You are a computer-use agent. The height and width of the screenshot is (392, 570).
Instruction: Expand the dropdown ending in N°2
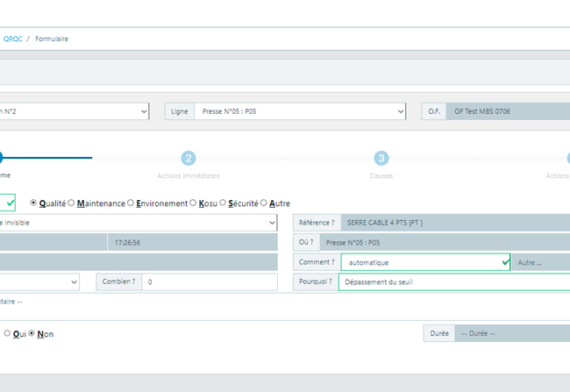(x=74, y=111)
